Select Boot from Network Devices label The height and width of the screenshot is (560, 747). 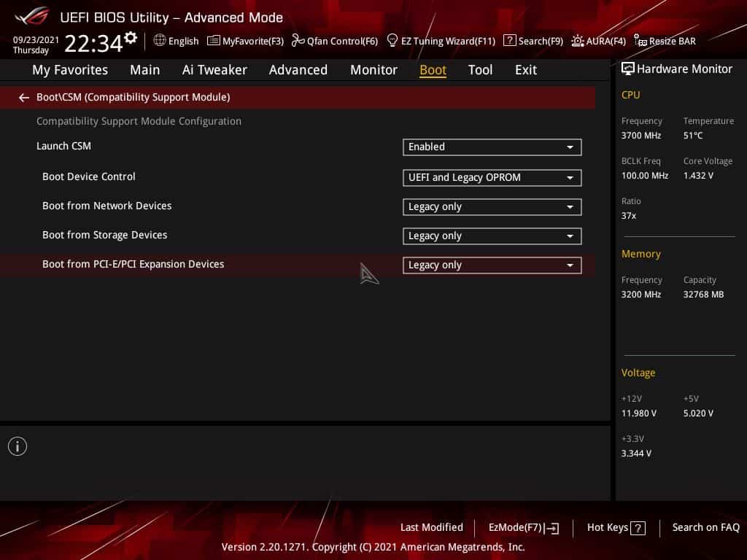[107, 206]
